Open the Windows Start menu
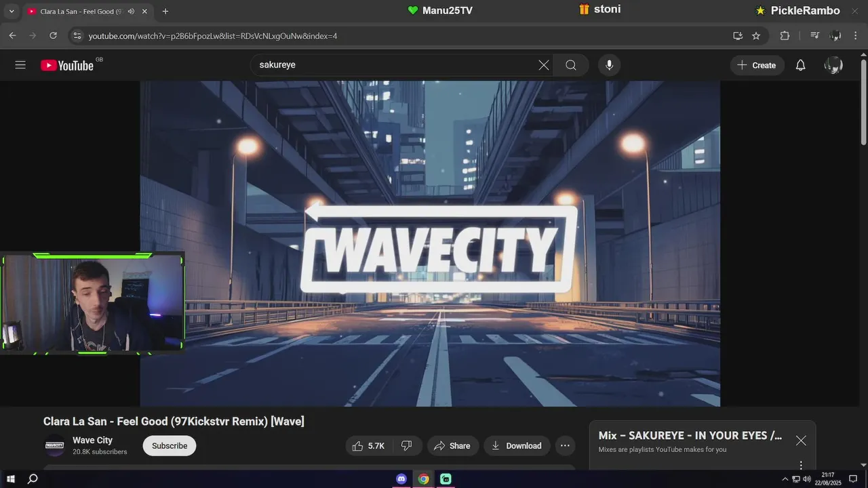 [x=11, y=479]
